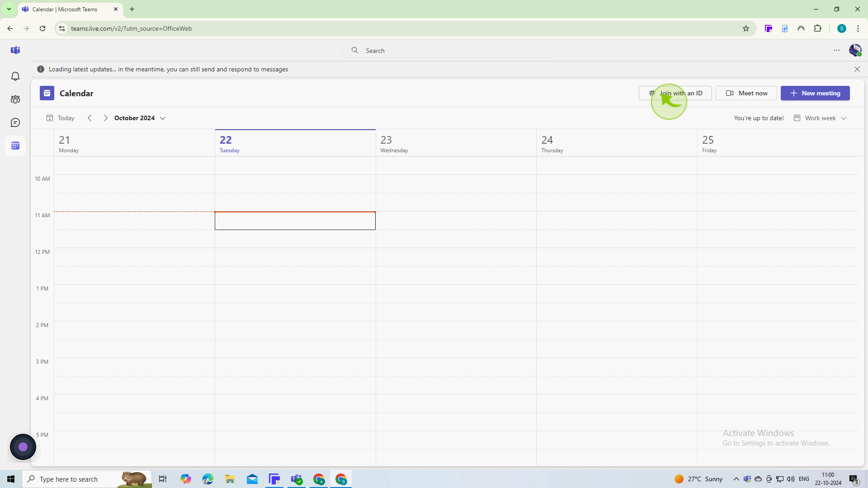This screenshot has width=868, height=488.
Task: Navigate to previous week using back arrow
Action: pos(90,118)
